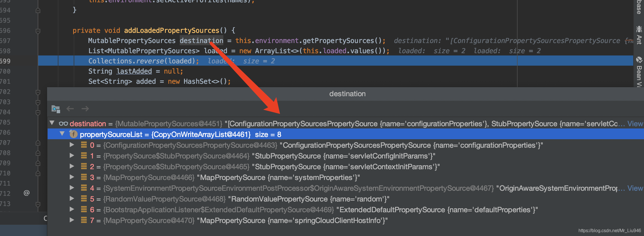This screenshot has width=644, height=236.
Task: Click line number 699 in gutter
Action: 5,61
